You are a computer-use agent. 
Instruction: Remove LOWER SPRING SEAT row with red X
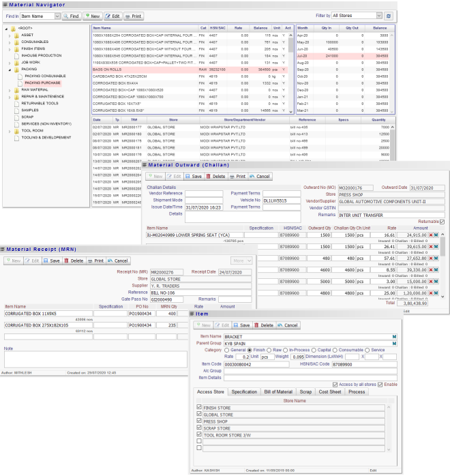(431, 235)
